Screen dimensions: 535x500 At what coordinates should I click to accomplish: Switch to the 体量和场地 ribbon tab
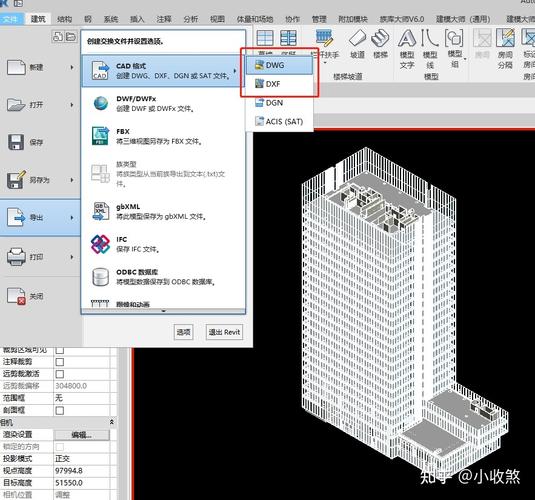click(255, 19)
